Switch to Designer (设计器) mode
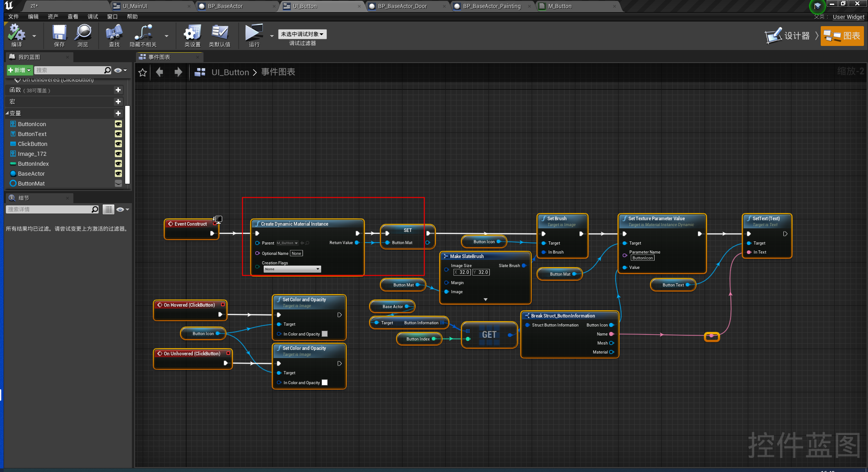Screen dimensions: 868x472 [x=788, y=36]
